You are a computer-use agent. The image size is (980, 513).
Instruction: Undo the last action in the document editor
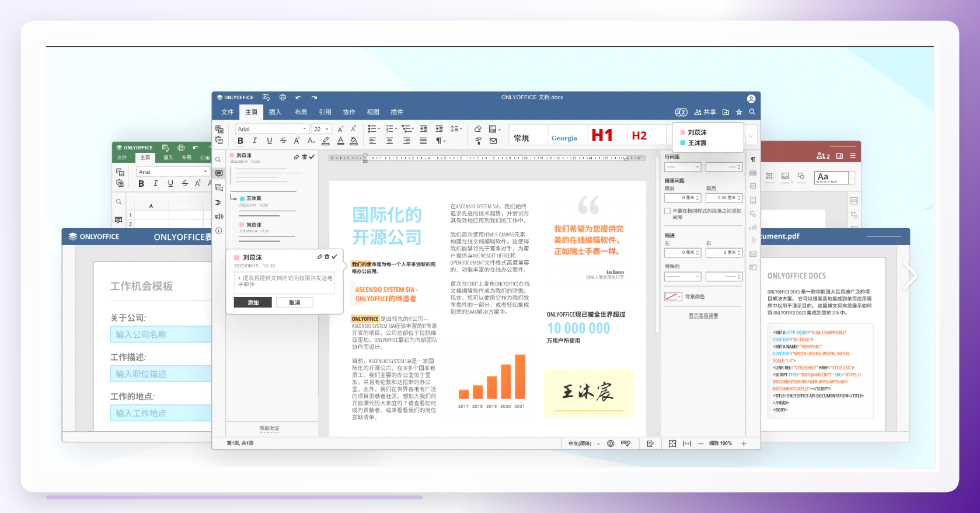[x=298, y=97]
